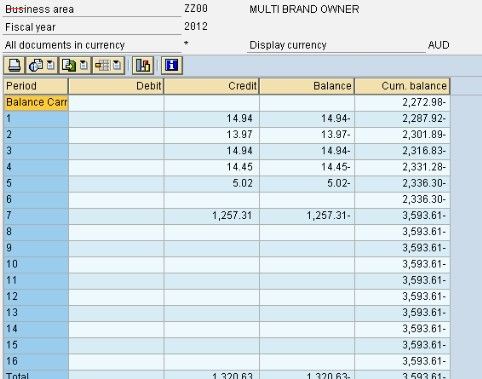Click the Display currency label
The width and height of the screenshot is (482, 379).
[288, 45]
